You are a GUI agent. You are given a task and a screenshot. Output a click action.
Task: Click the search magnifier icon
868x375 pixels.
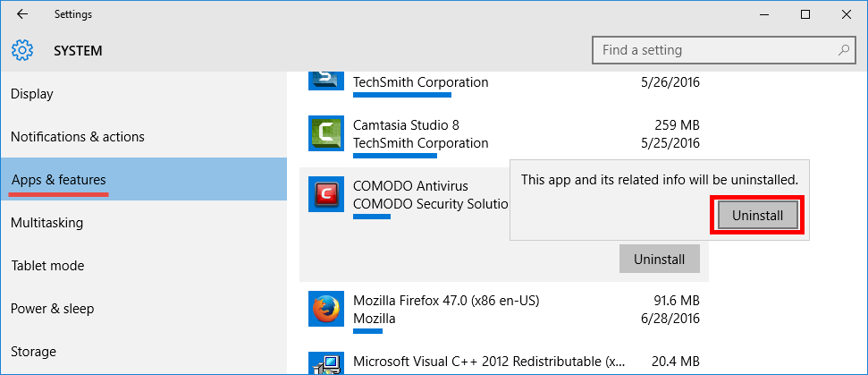click(x=842, y=50)
